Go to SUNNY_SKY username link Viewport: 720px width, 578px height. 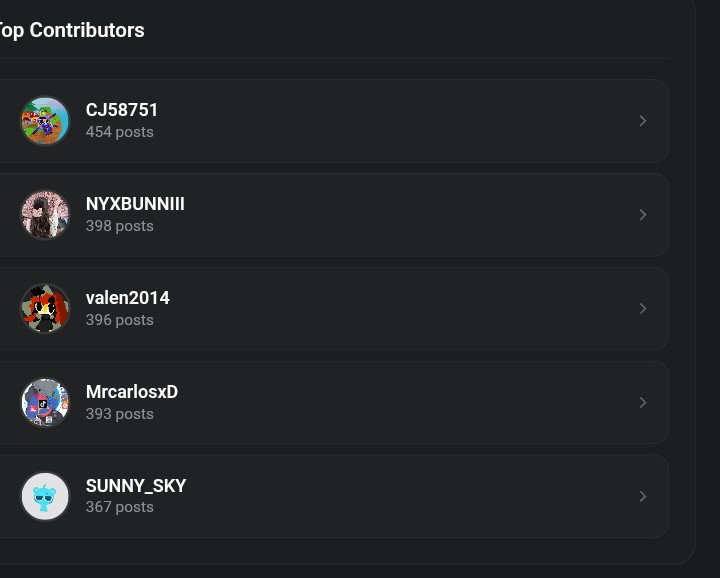(136, 486)
